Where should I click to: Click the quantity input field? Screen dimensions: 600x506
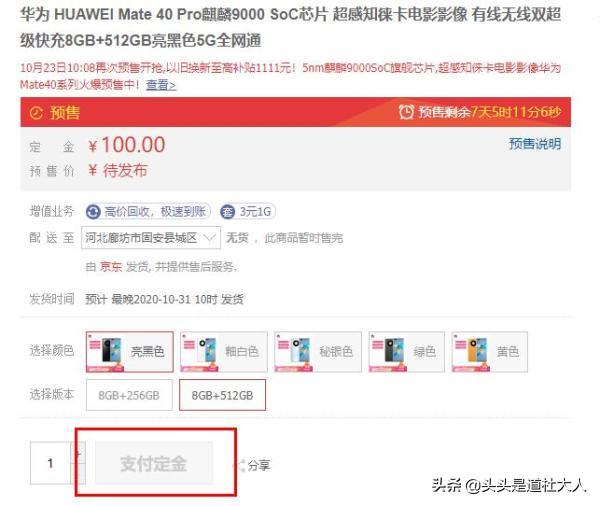51,463
